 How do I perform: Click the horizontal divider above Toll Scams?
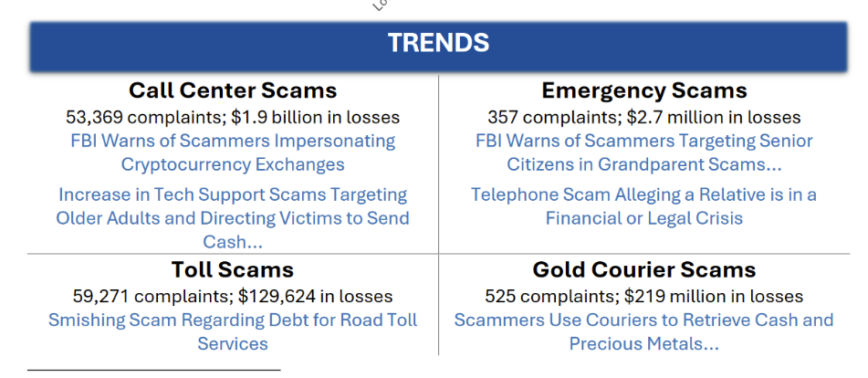click(233, 254)
